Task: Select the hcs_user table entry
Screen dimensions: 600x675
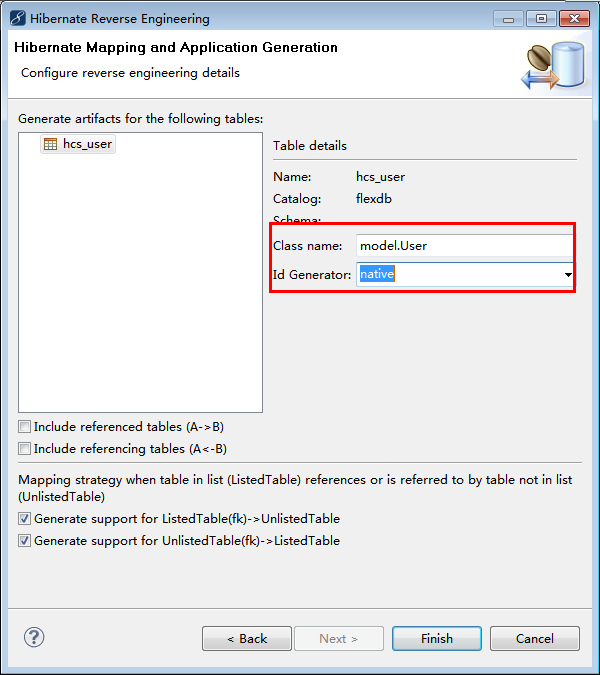Action: (x=78, y=144)
